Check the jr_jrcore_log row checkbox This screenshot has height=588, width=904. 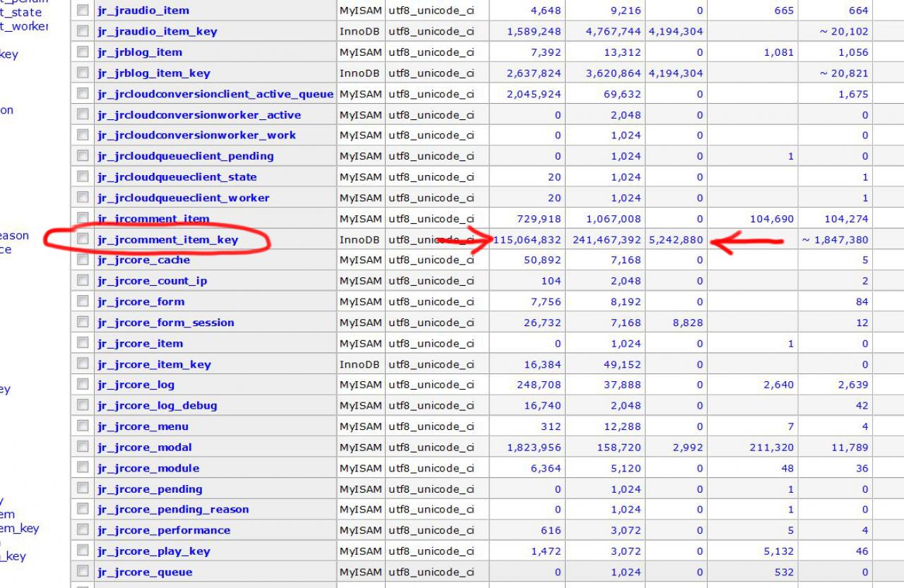coord(83,385)
